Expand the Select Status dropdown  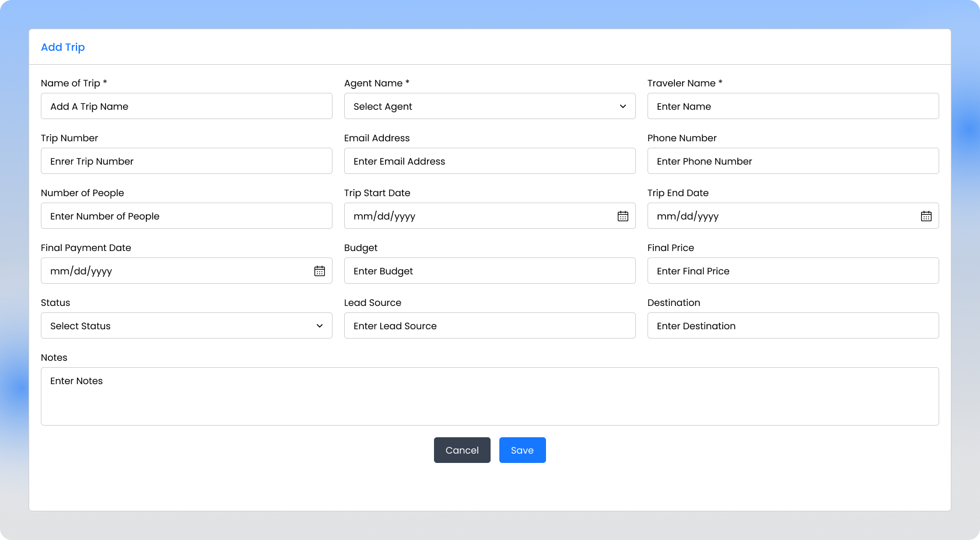pyautogui.click(x=186, y=326)
